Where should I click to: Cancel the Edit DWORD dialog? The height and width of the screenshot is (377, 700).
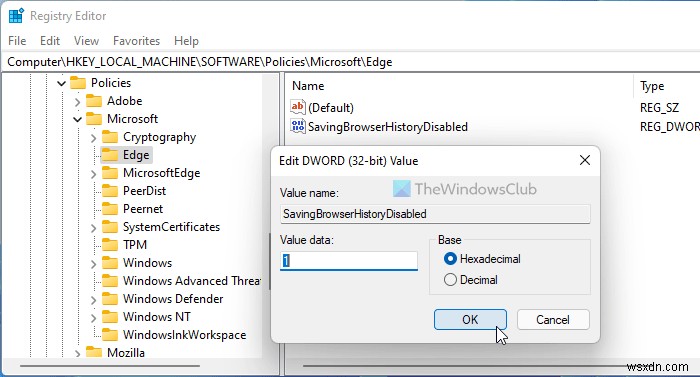click(553, 320)
